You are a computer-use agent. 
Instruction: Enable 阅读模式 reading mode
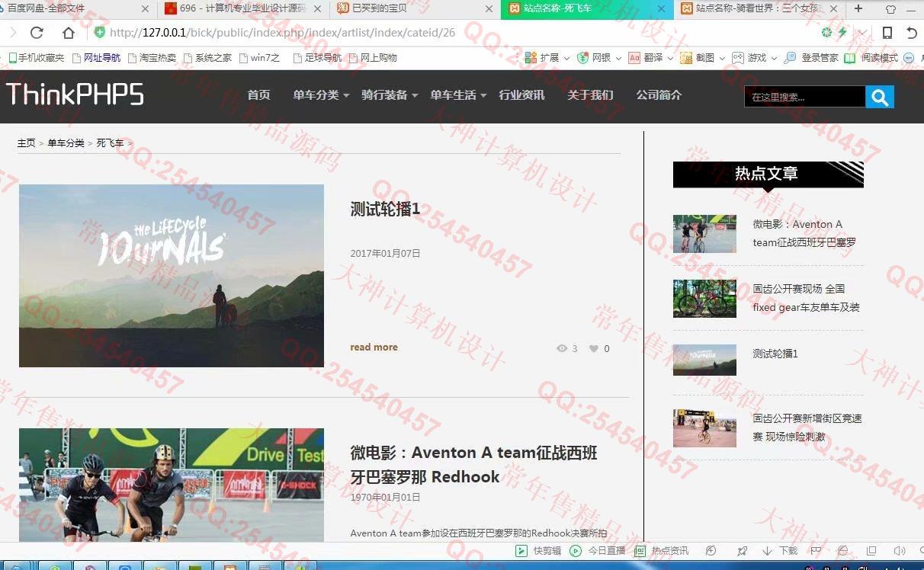[x=871, y=58]
